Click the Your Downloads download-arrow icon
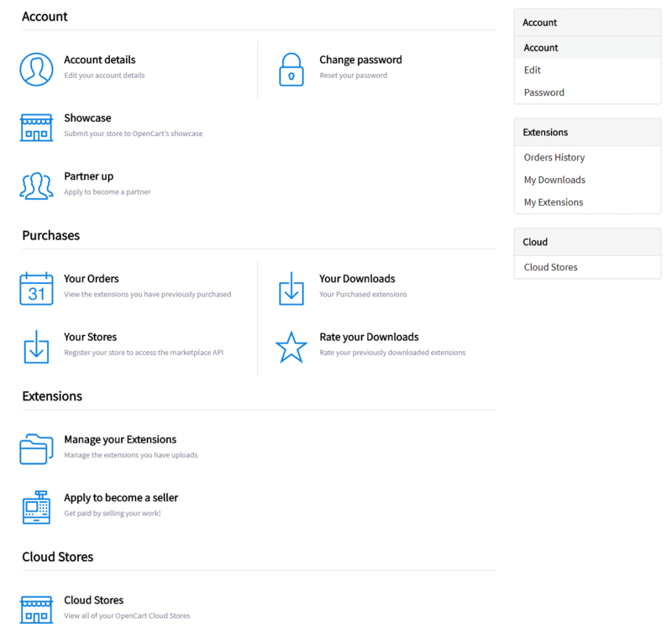672x639 pixels. point(291,288)
